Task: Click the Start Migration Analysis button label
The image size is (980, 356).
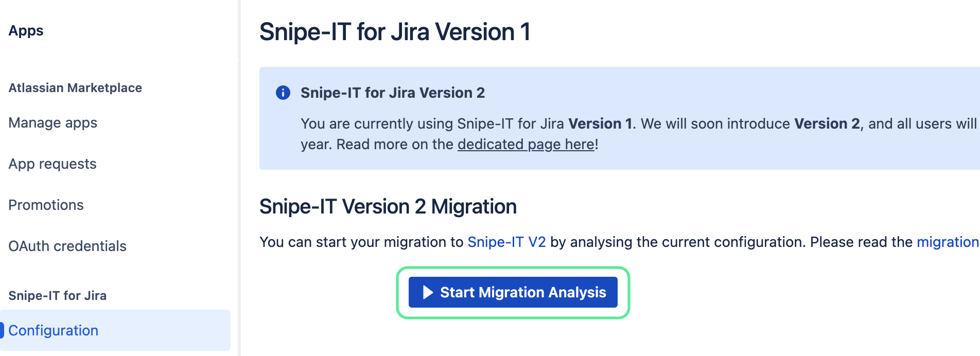Action: (523, 292)
